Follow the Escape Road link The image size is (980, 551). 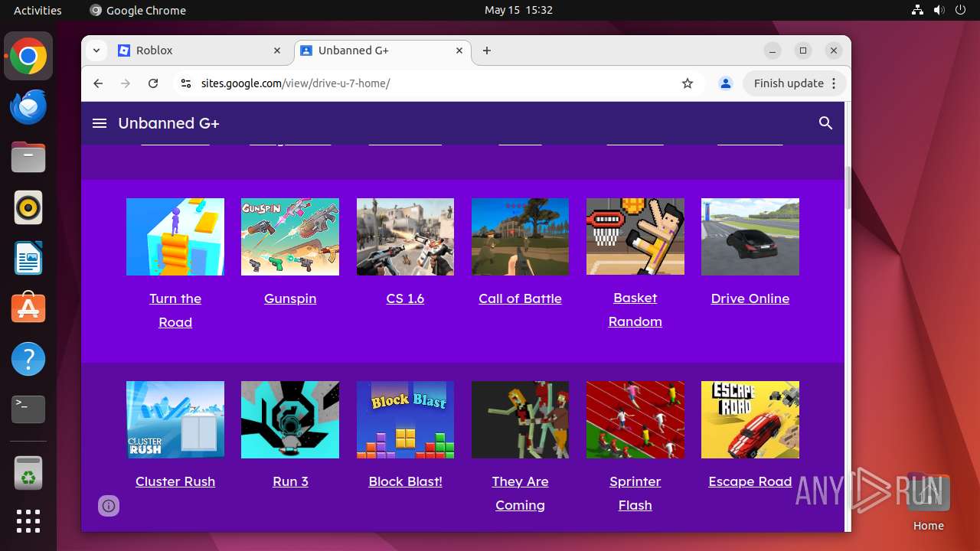click(x=750, y=481)
